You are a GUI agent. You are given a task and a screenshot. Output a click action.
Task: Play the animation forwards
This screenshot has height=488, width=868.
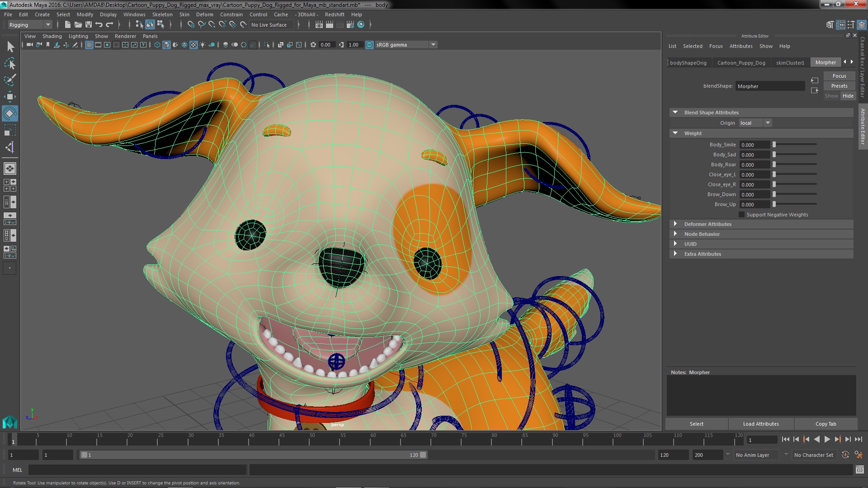(x=827, y=439)
